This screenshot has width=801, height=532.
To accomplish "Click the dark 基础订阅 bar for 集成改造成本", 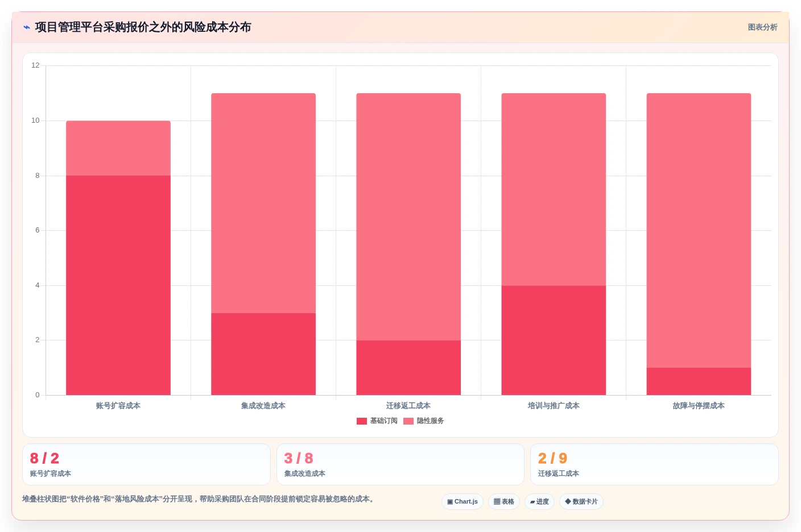I will point(263,354).
